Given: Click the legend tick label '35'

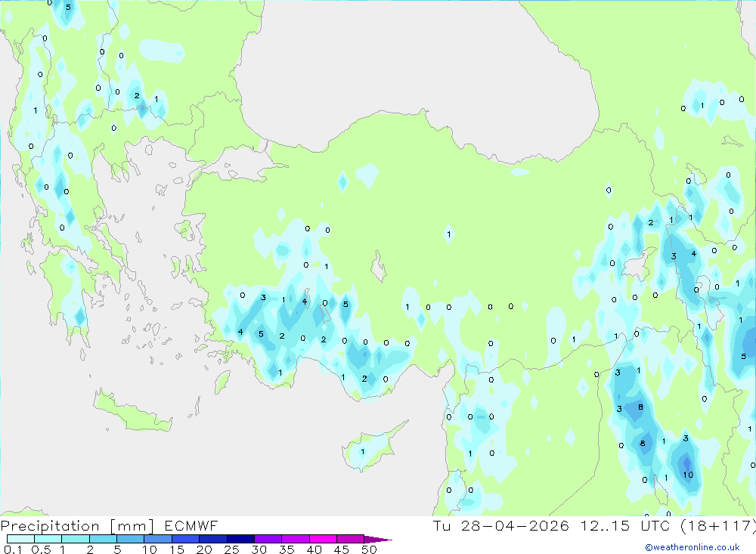Looking at the screenshot, I should (287, 549).
